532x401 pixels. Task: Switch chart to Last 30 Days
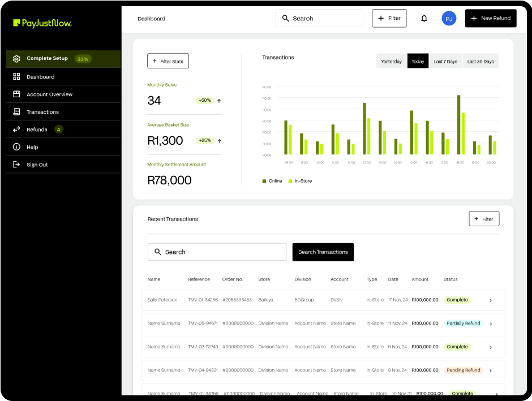tap(480, 61)
